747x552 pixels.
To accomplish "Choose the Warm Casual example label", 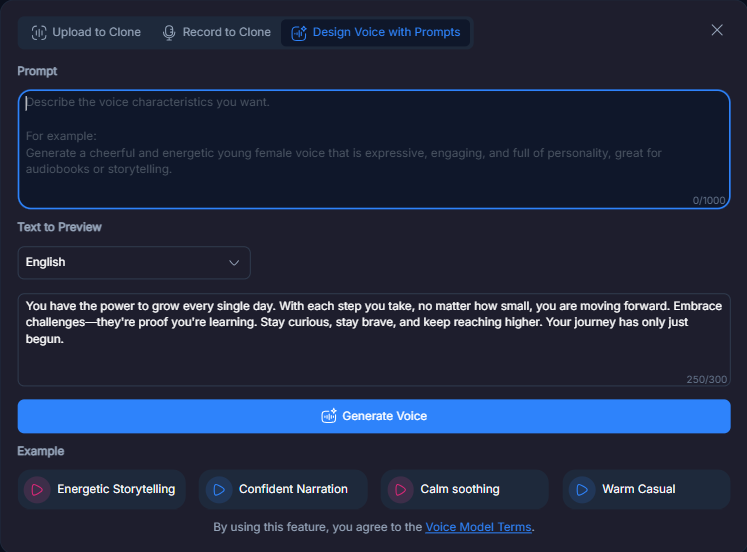I will coord(638,489).
